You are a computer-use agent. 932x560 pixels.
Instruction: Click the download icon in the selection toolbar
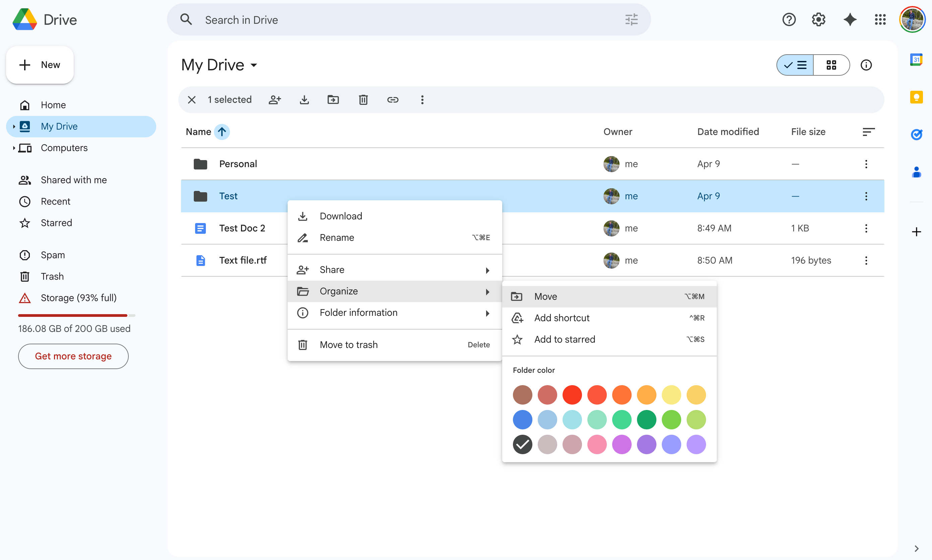304,99
